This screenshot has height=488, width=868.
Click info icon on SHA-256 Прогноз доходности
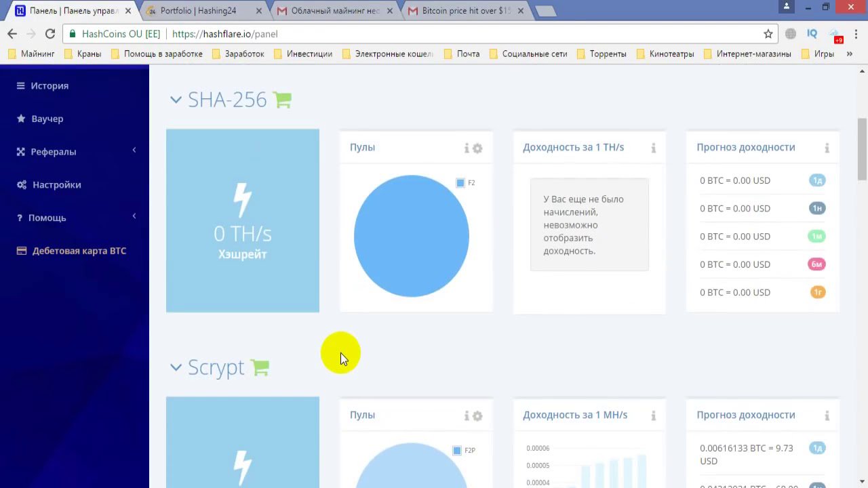[x=827, y=148]
